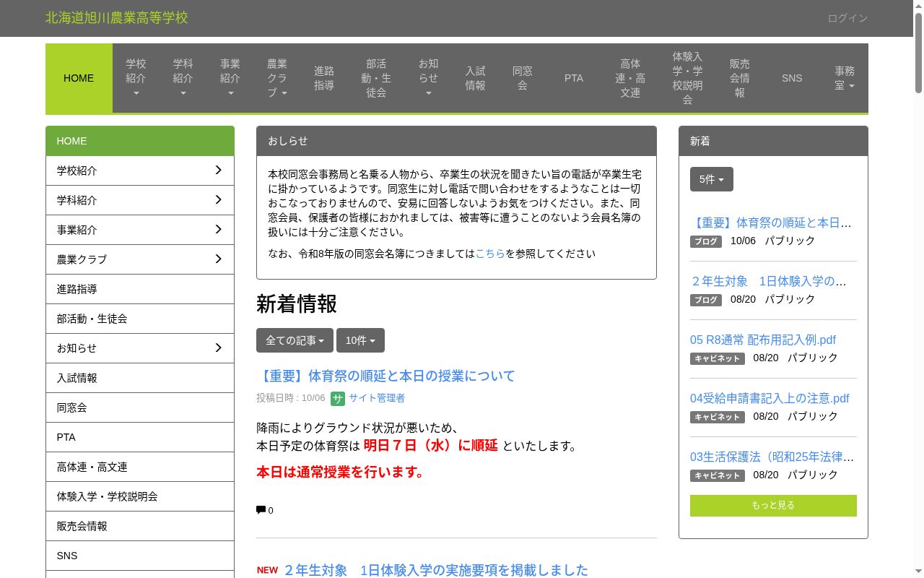The height and width of the screenshot is (578, 924).
Task: Expand the 事業紹介 chevron in the sidebar
Action: (219, 230)
